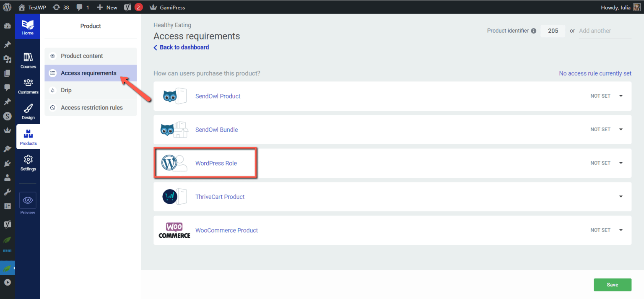644x299 pixels.
Task: Click the ThriveCart logo
Action: 174,197
